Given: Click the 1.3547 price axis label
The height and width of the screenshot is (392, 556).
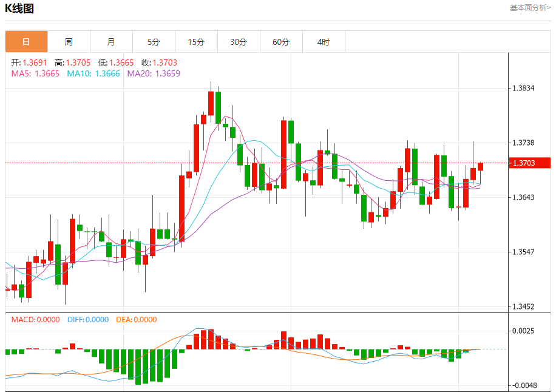Looking at the screenshot, I should pyautogui.click(x=523, y=252).
